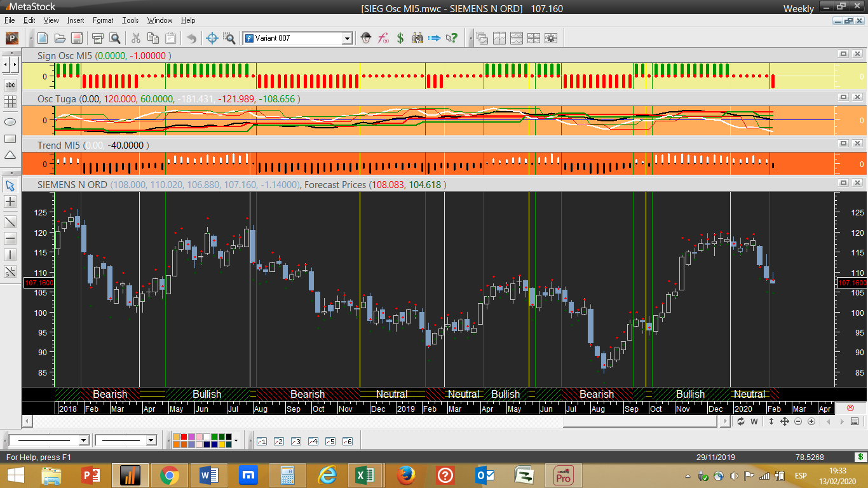Pick the red color swatch
Image resolution: width=868 pixels, height=488 pixels.
click(184, 437)
